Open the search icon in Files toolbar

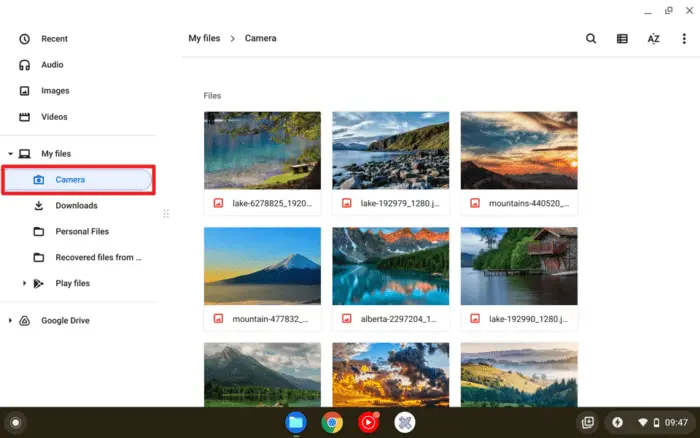tap(591, 38)
